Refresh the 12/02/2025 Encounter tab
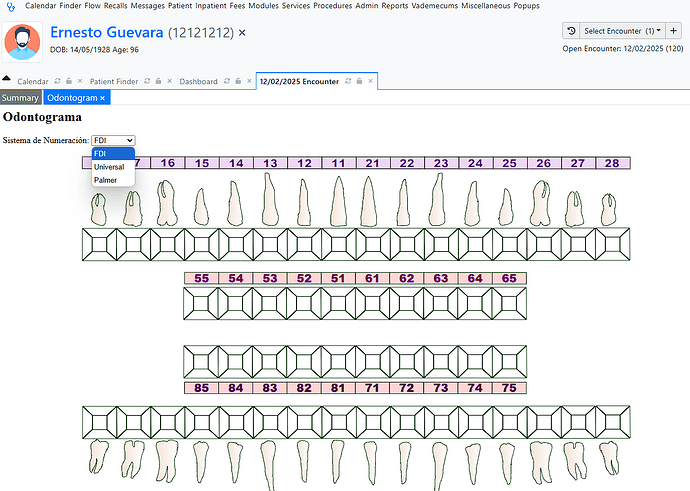This screenshot has height=491, width=690. (x=348, y=81)
